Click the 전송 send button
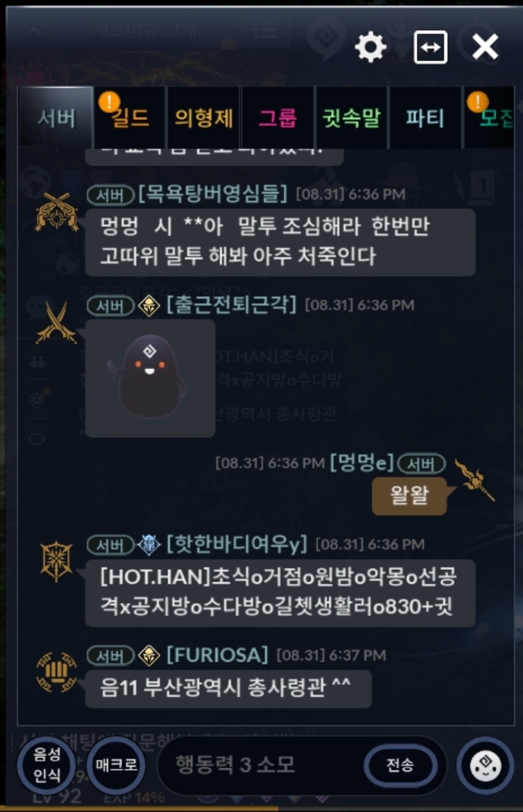Screen dimensions: 523x812 pos(401,765)
